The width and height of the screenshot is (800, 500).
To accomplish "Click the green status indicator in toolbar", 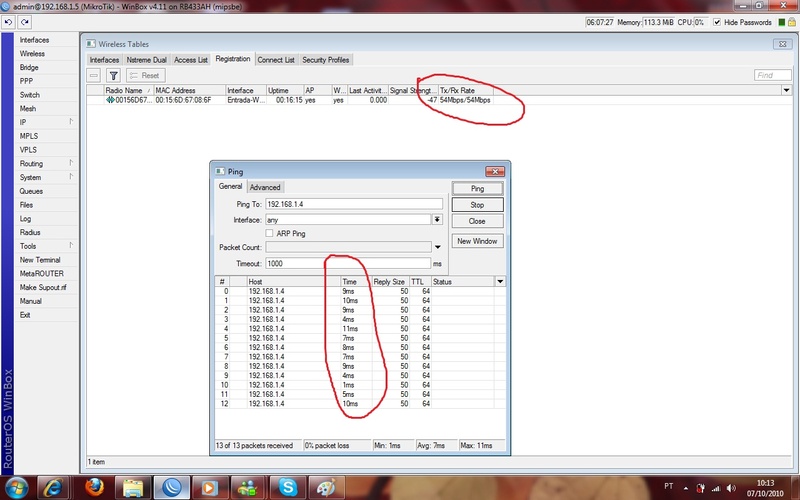I will (781, 22).
